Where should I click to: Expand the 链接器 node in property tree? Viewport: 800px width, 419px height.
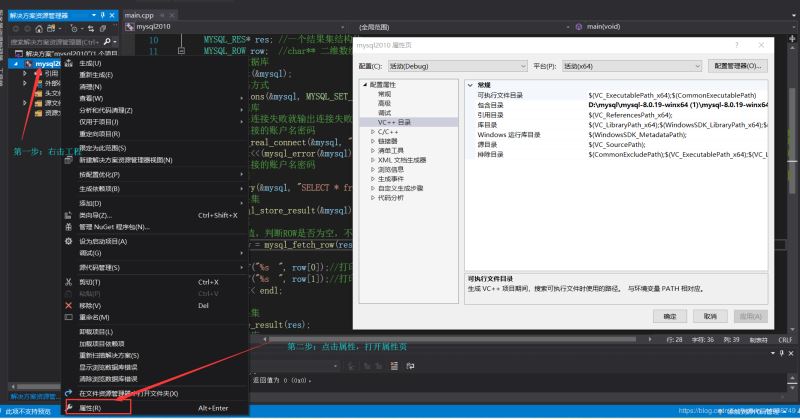coord(373,141)
